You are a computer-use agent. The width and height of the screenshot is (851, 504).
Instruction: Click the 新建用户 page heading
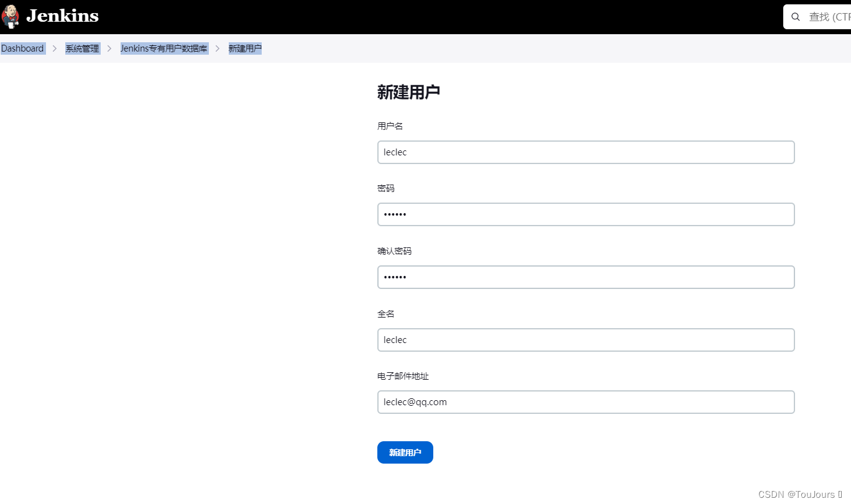408,93
